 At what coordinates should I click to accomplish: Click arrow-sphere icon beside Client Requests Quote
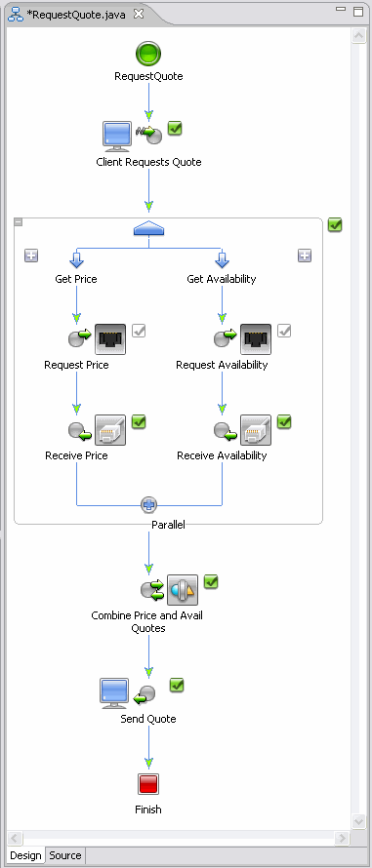pos(149,135)
